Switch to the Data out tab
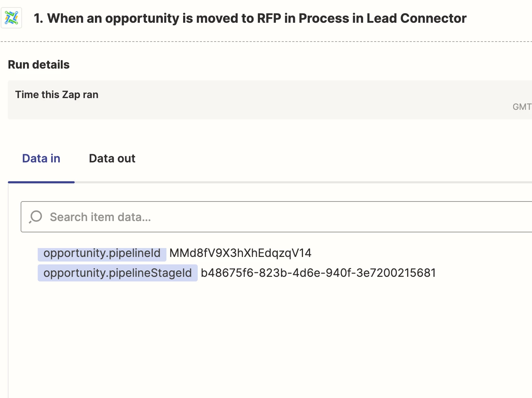The width and height of the screenshot is (532, 398). (x=112, y=158)
